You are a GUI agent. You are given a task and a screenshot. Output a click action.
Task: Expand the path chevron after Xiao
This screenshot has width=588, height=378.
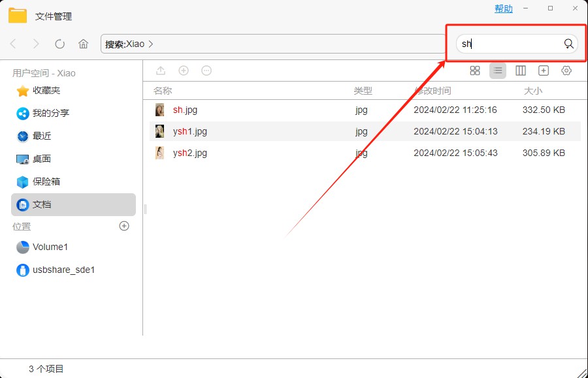coord(151,44)
